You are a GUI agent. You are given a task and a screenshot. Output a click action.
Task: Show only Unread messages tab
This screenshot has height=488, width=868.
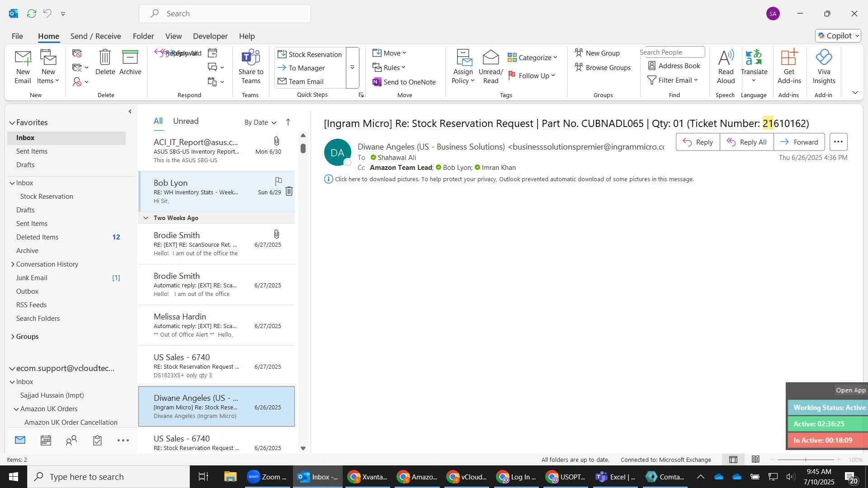[x=186, y=121]
